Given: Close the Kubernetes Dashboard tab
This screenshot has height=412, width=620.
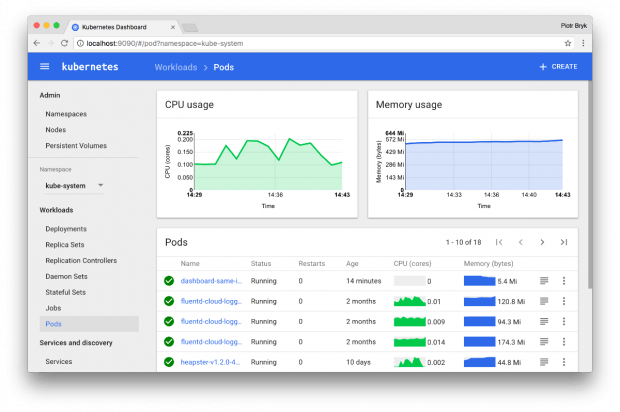Looking at the screenshot, I should [173, 27].
